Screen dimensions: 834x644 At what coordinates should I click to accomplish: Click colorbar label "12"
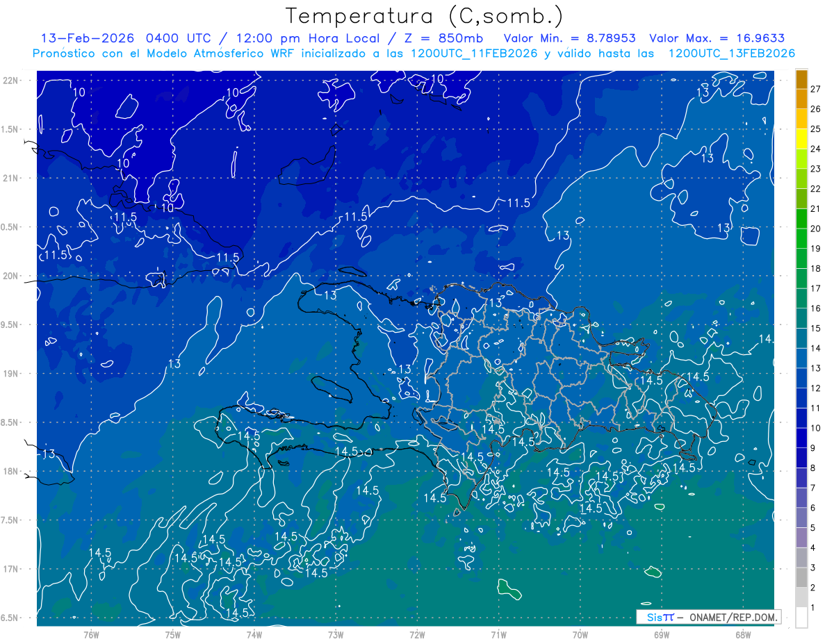click(x=815, y=388)
